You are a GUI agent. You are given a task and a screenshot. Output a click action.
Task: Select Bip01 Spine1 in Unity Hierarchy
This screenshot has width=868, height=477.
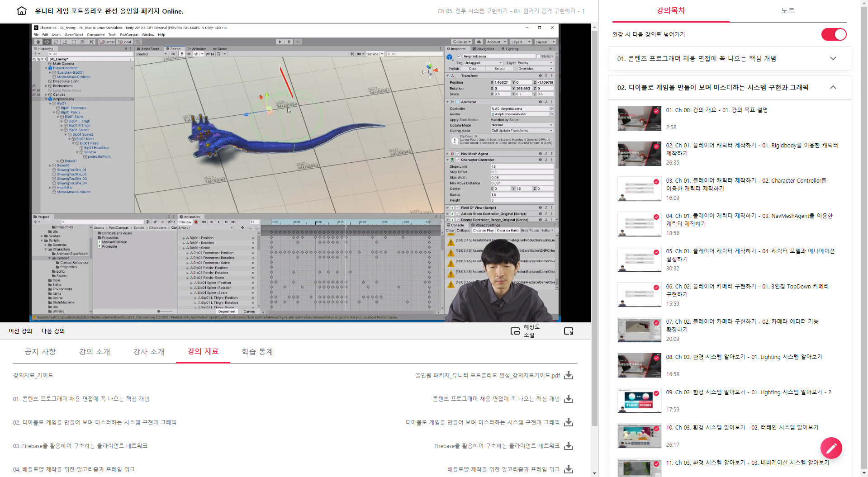pyautogui.click(x=78, y=130)
